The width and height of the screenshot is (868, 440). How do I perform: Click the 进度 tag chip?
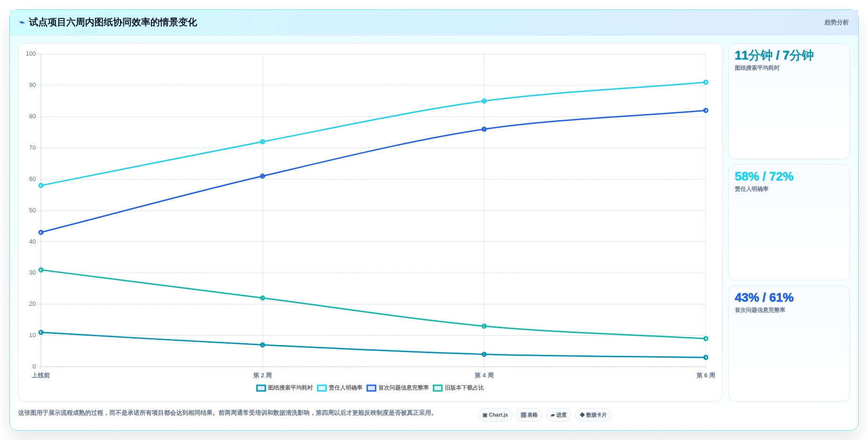(559, 415)
